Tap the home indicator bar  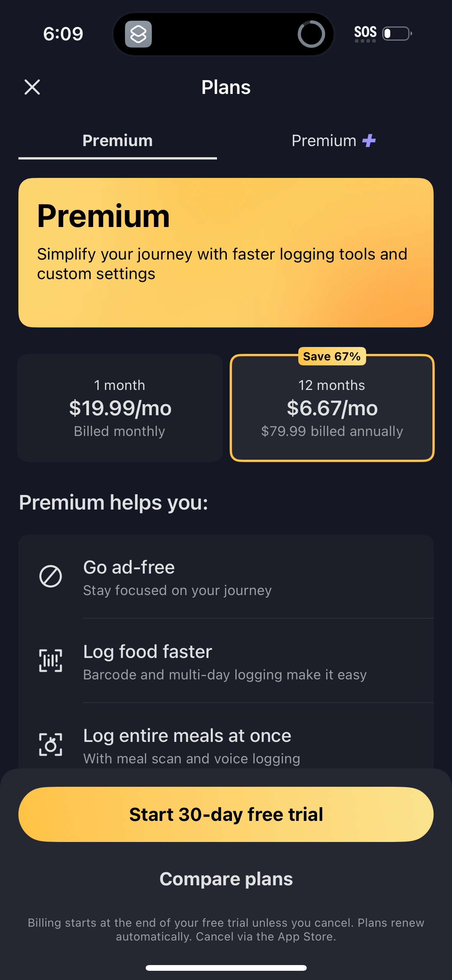226,968
